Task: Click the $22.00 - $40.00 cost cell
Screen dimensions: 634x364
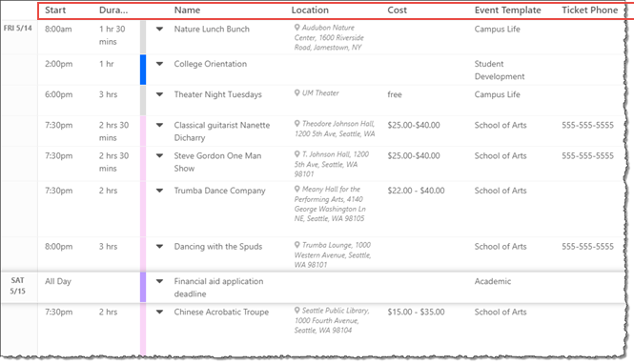Action: tap(416, 191)
